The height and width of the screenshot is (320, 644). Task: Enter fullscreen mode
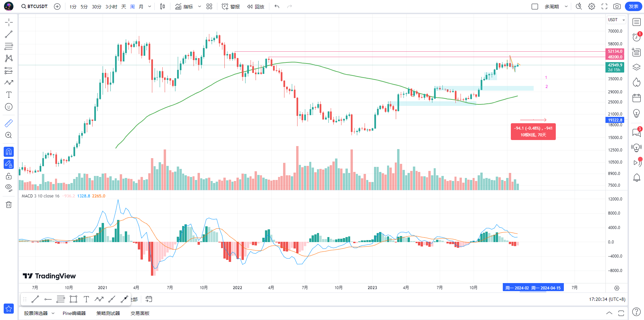pos(604,6)
